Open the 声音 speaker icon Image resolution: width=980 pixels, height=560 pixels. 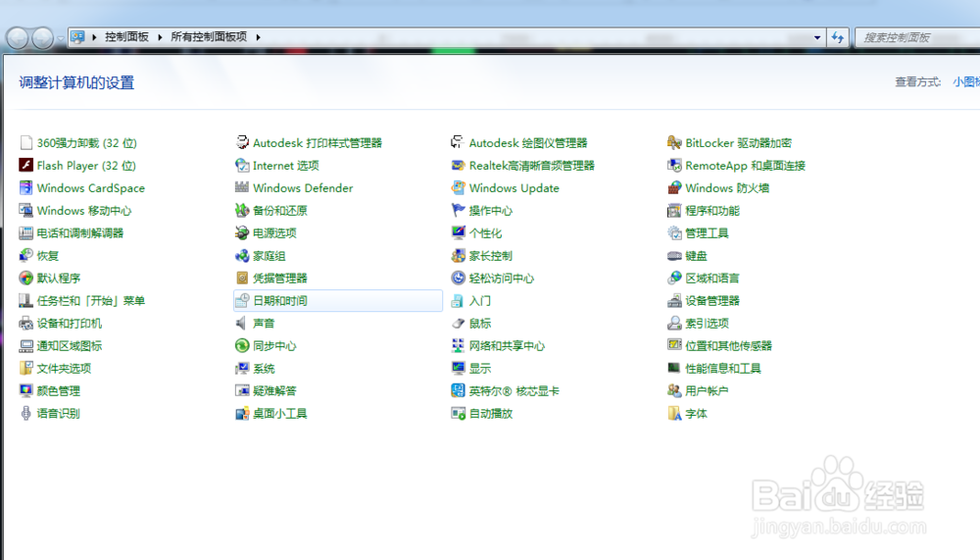pos(242,323)
